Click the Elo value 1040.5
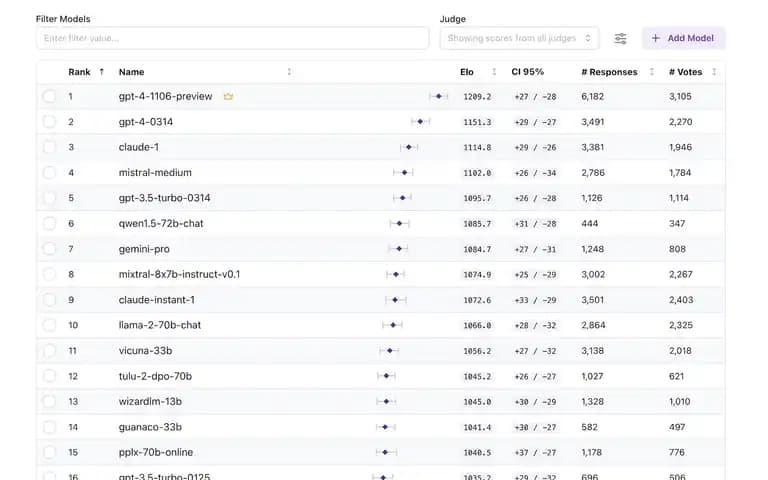 (477, 453)
